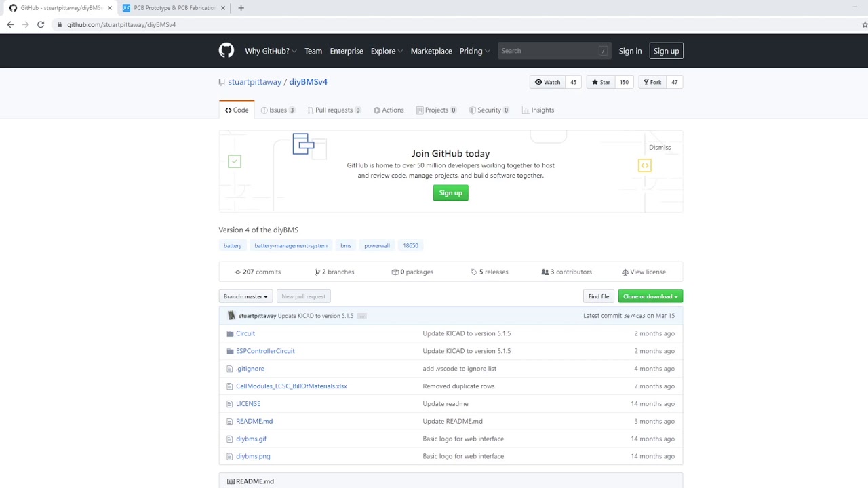Close the GitHub diyBMSv4 browser tab

(x=110, y=8)
